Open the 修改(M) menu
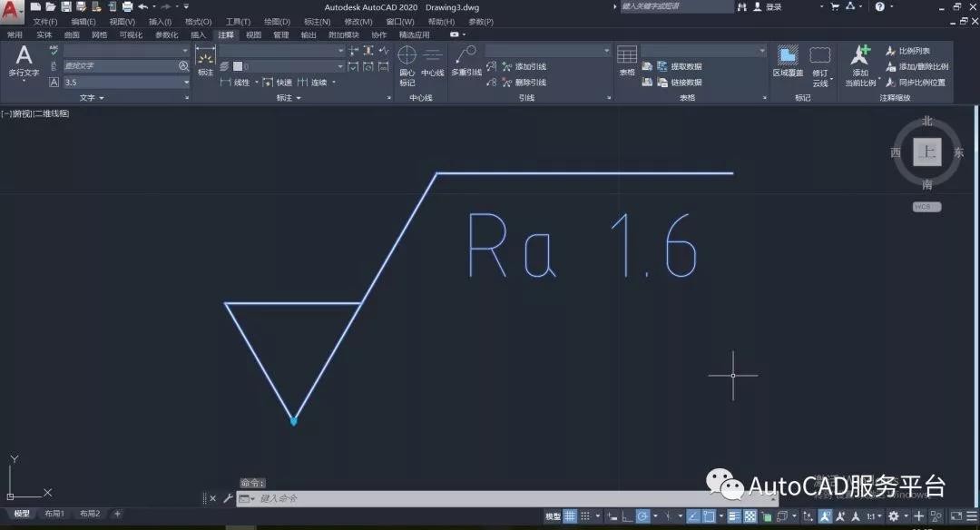The image size is (980, 530). [358, 21]
